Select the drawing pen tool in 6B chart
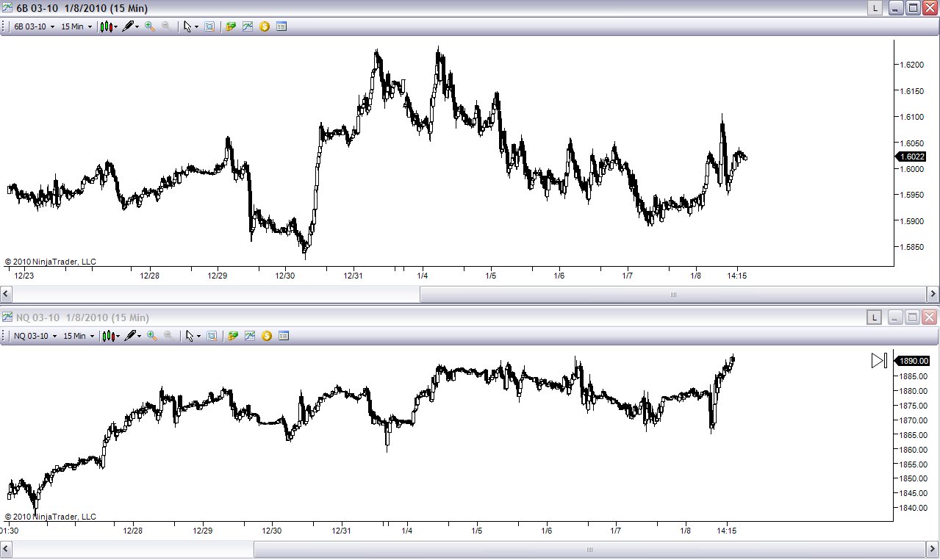This screenshot has height=560, width=940. 129,26
